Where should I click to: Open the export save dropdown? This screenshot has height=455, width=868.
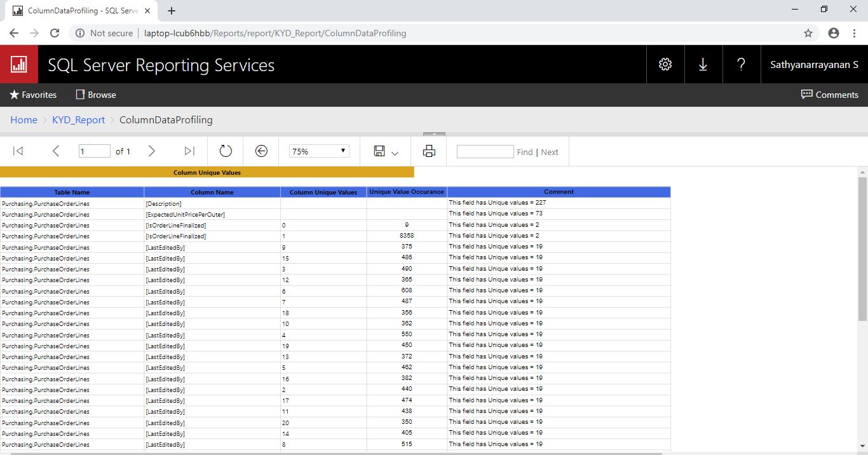tap(386, 151)
